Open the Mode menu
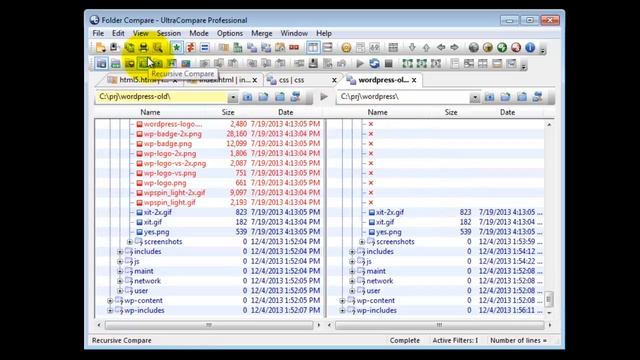The image size is (640, 360). click(199, 33)
